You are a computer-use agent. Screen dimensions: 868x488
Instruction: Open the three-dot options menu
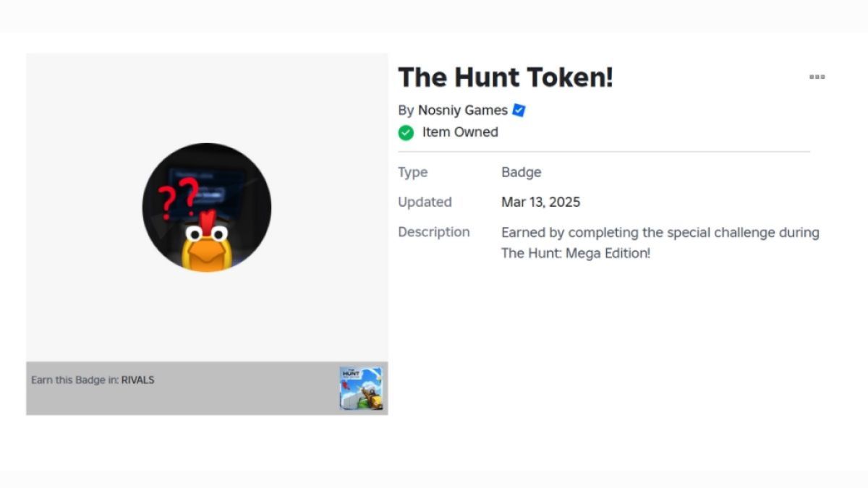[x=817, y=77]
